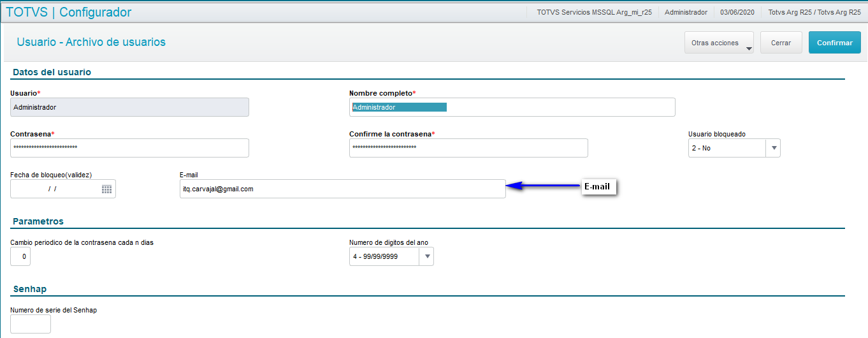The image size is (868, 338).
Task: Click the Parametros section header
Action: pos(38,221)
